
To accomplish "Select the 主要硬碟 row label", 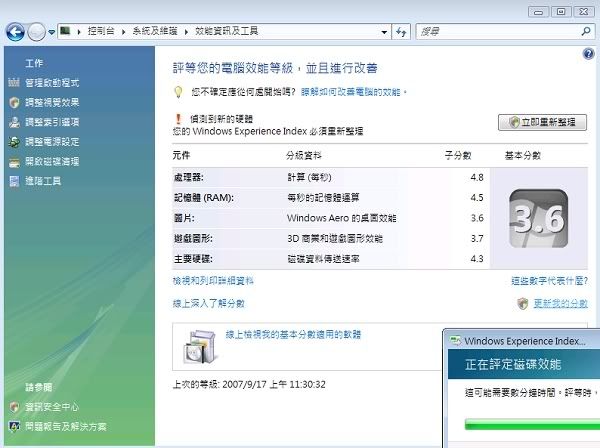I will click(x=193, y=259).
